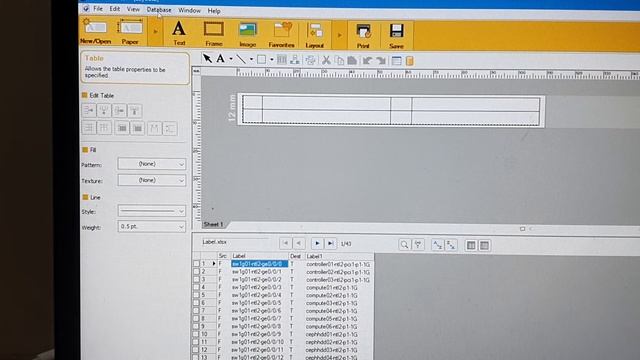This screenshot has height=360, width=640.
Task: Select the Sheet 1 tab
Action: pos(213,224)
